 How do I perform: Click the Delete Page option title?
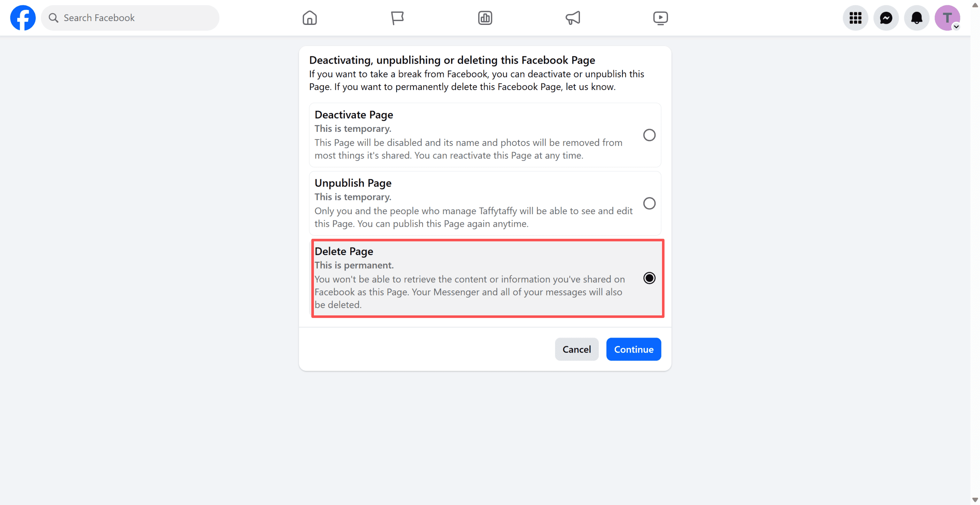tap(344, 251)
